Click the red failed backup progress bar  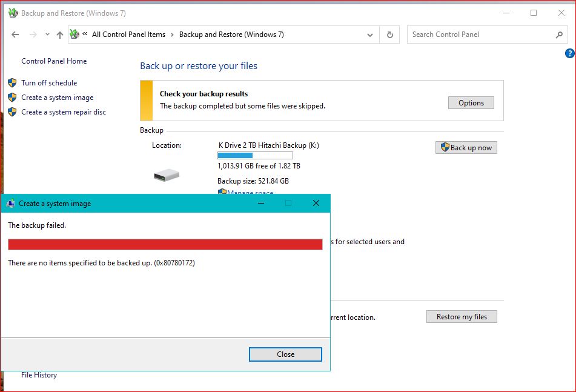coord(165,244)
